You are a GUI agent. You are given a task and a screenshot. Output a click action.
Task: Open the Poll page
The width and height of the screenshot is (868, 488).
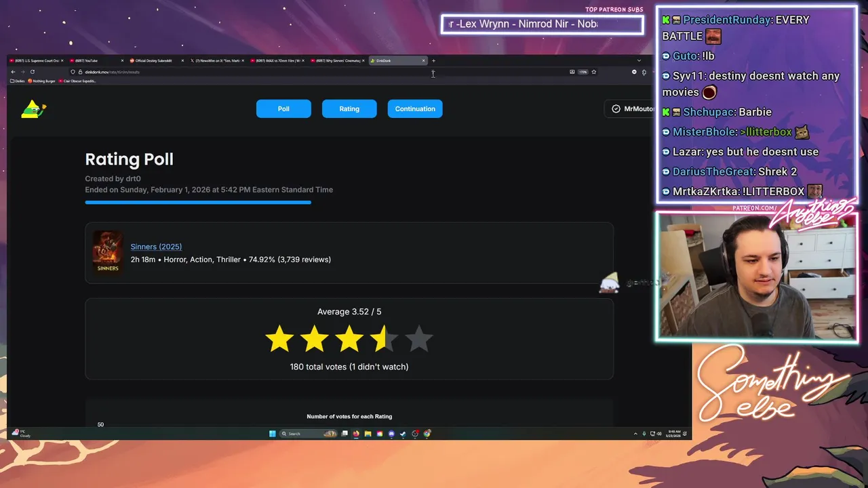[283, 108]
